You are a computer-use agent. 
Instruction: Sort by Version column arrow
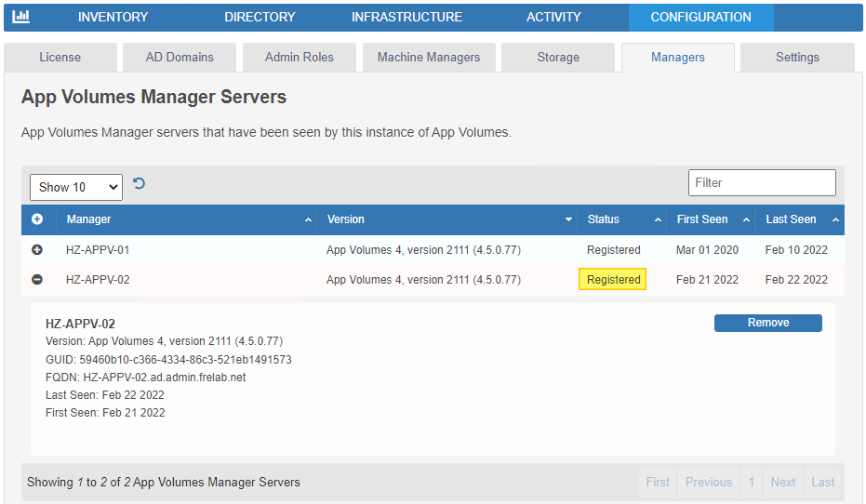pos(568,220)
